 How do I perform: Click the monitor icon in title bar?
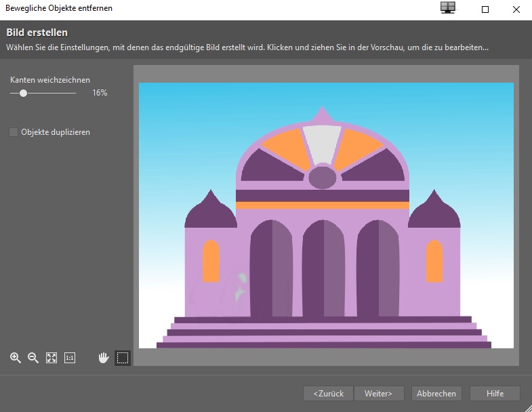pos(448,9)
